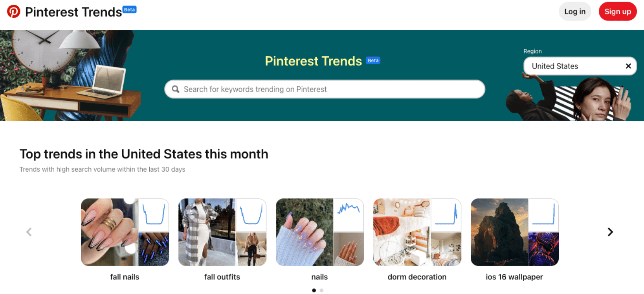Switch to the second carousel page dot
The width and height of the screenshot is (644, 294).
[321, 290]
